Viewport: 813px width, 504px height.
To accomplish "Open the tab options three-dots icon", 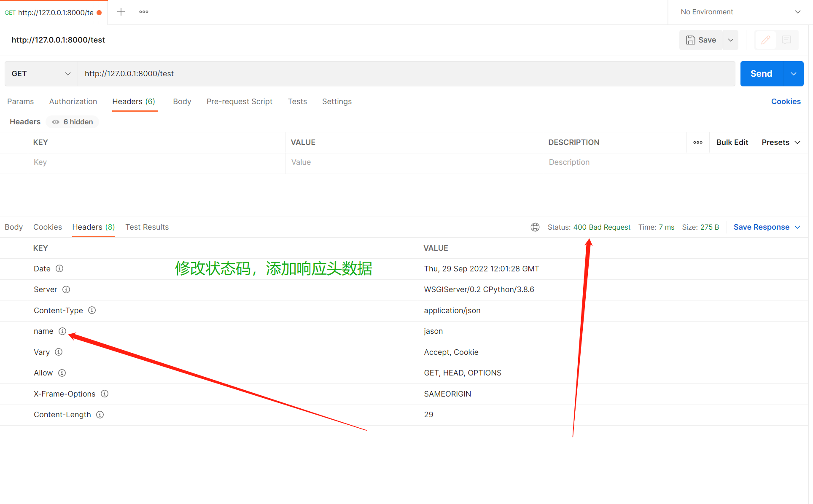I will 144,12.
